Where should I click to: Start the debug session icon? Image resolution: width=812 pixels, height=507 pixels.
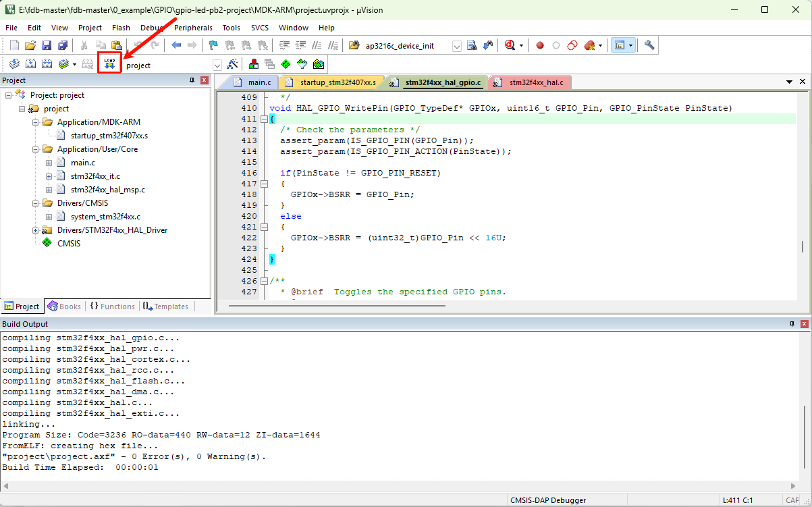510,45
